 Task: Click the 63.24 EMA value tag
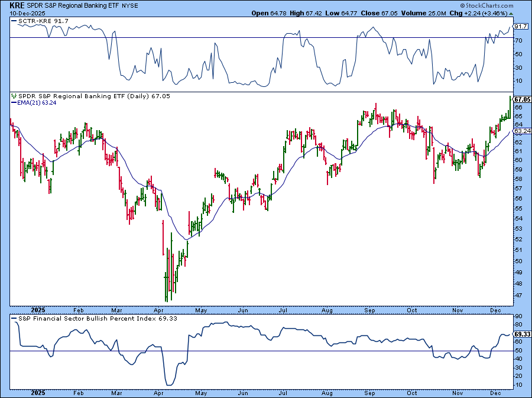521,131
